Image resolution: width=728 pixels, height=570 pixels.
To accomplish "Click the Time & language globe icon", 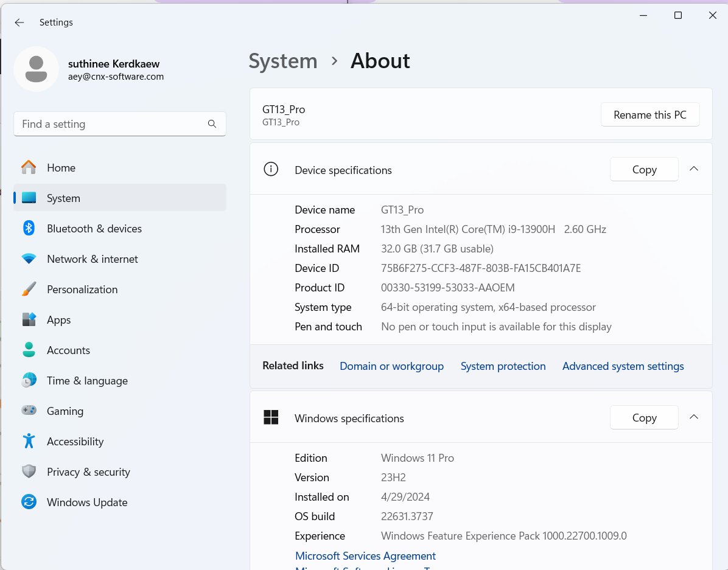I will click(x=29, y=380).
